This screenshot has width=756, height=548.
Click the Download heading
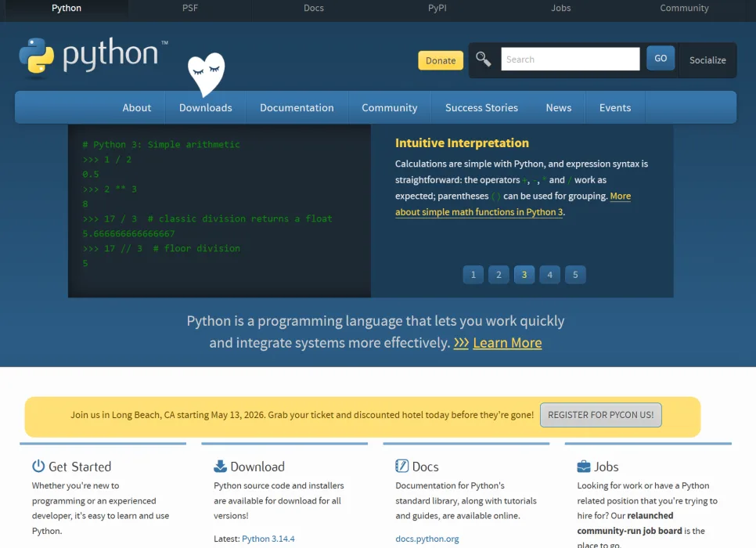point(257,467)
